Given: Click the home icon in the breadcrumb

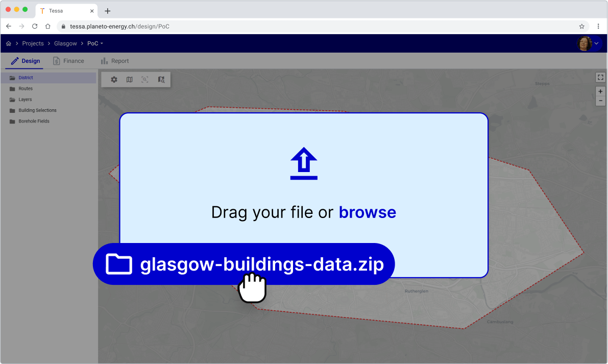Looking at the screenshot, I should pyautogui.click(x=8, y=43).
